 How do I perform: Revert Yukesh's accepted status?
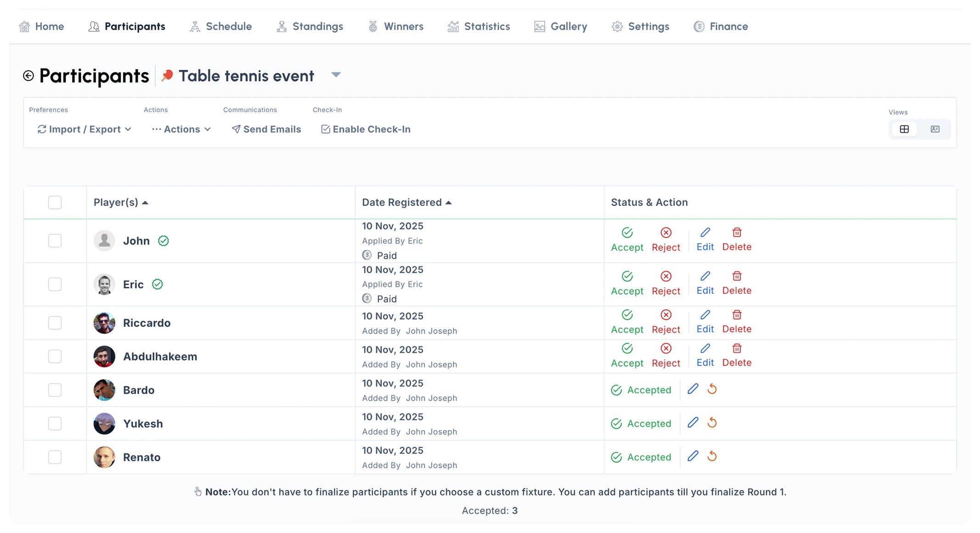[712, 423]
